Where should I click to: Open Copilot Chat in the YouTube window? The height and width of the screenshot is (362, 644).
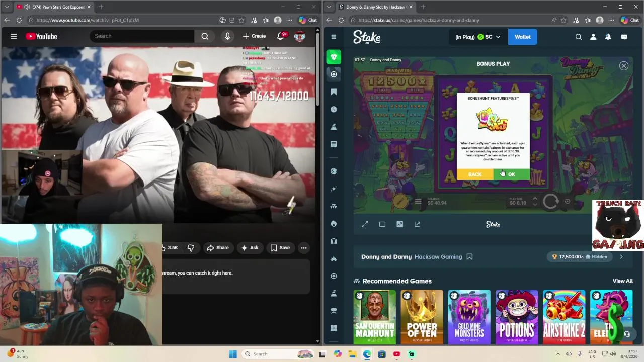point(308,20)
